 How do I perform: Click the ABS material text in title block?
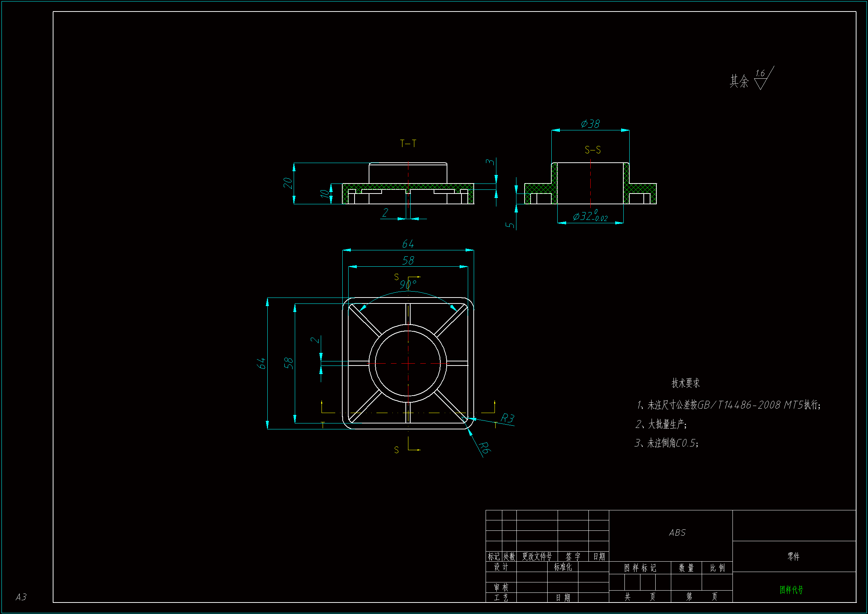tap(677, 533)
